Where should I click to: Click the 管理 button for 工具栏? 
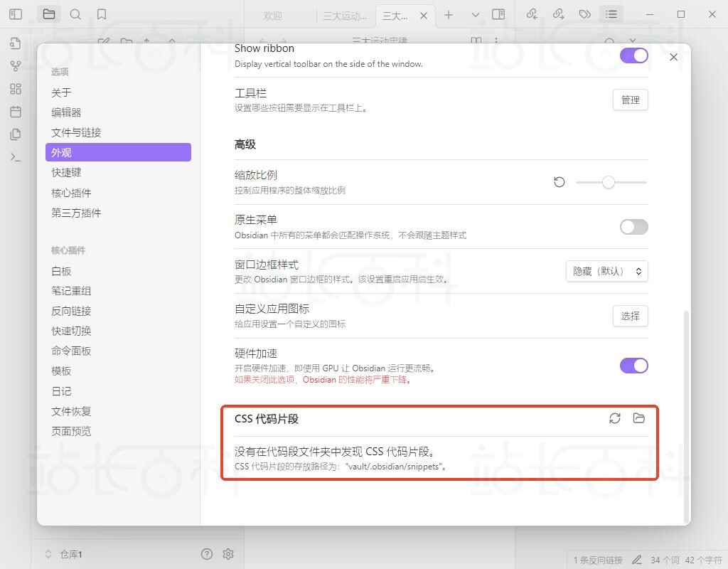630,100
